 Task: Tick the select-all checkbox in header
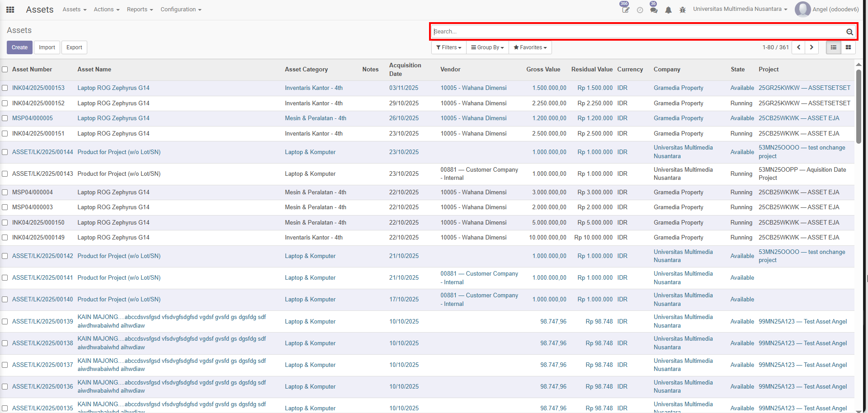click(x=5, y=70)
